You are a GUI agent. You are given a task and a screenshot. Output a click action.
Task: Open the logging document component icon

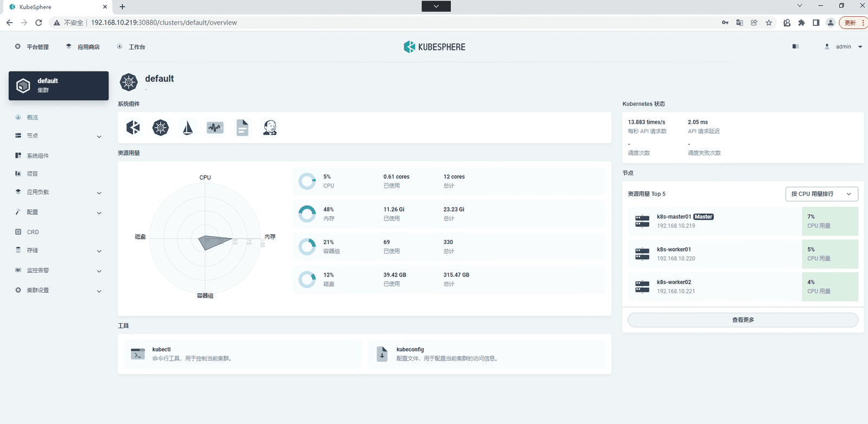242,127
